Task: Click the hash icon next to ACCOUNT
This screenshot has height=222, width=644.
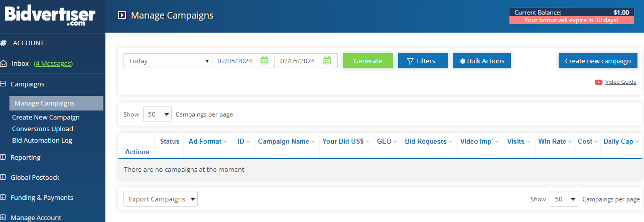Action: point(3,43)
